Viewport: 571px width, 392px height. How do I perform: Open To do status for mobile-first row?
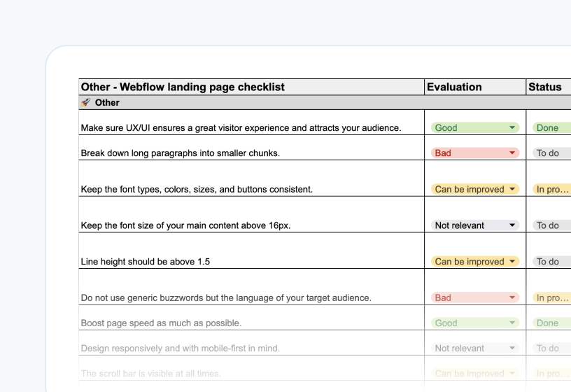pos(551,349)
